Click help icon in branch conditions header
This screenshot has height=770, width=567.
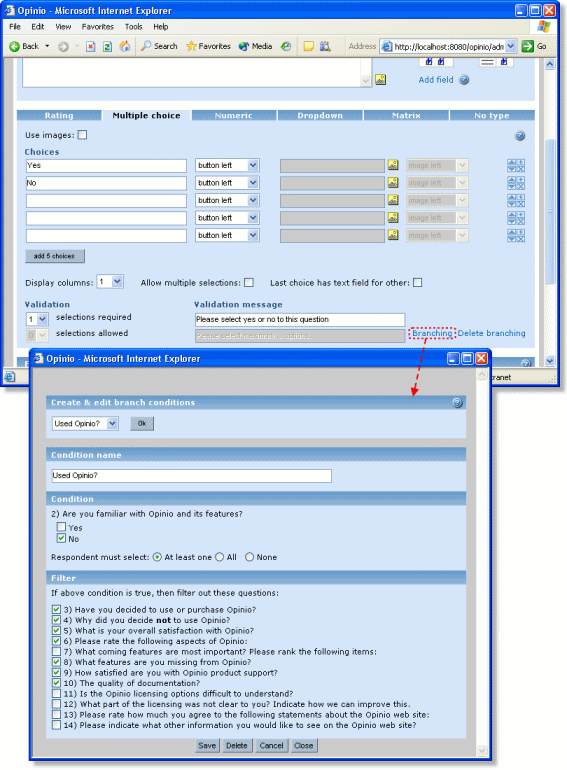457,403
